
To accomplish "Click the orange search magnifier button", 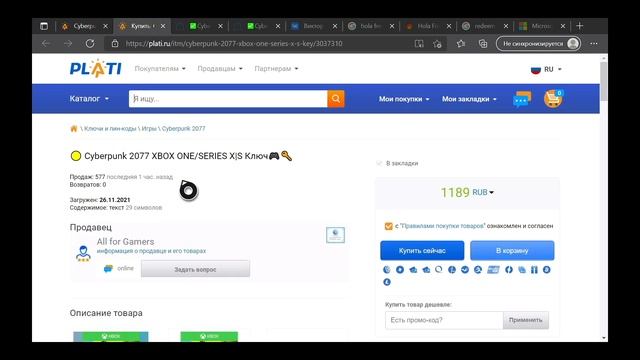I will [336, 99].
